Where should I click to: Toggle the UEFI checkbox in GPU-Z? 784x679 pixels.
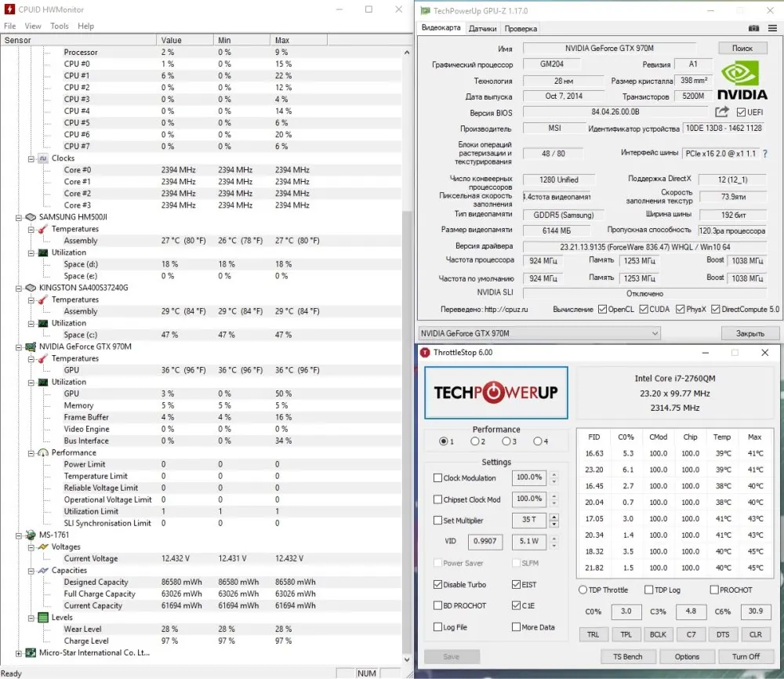pyautogui.click(x=741, y=112)
